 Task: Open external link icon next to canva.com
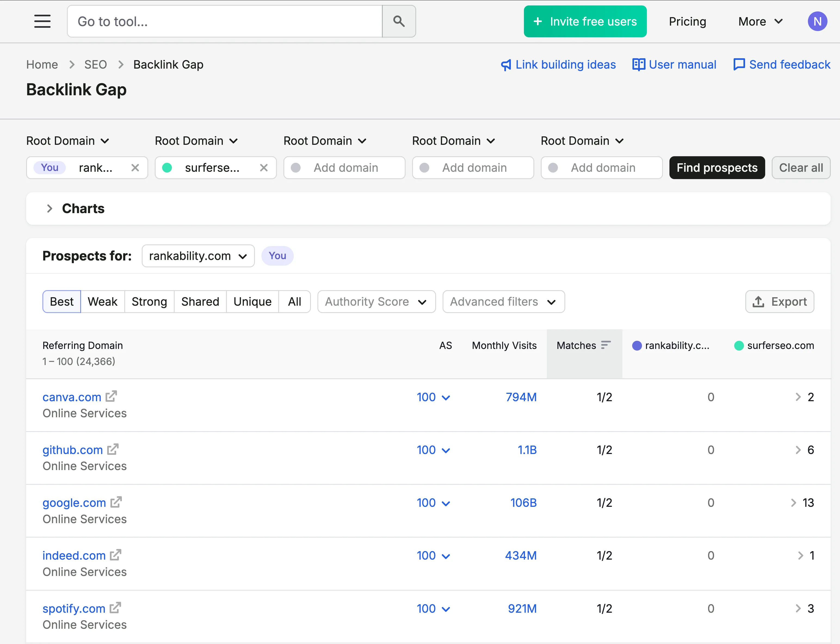tap(111, 396)
